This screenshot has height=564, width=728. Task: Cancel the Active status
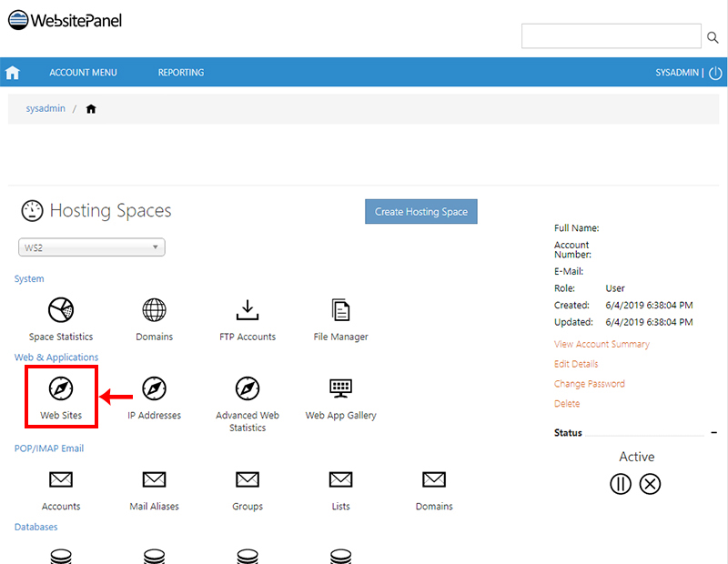(650, 484)
